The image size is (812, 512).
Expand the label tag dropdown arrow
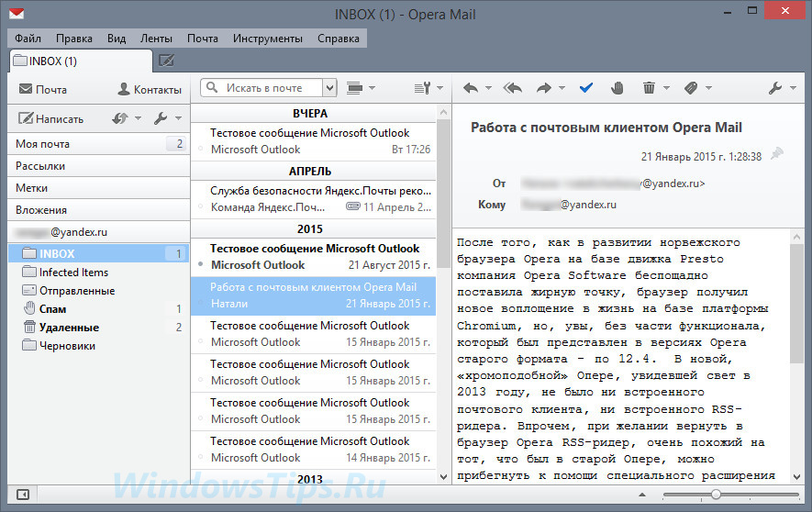pos(708,88)
